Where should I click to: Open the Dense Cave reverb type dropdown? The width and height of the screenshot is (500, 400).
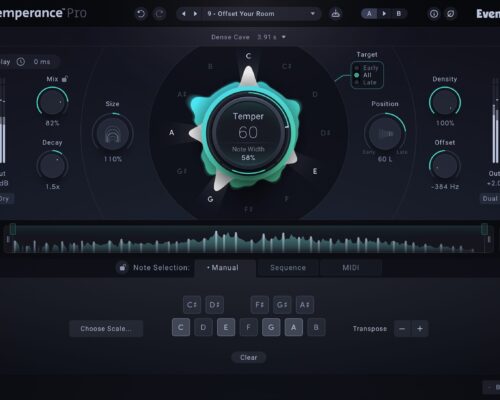[x=248, y=37]
